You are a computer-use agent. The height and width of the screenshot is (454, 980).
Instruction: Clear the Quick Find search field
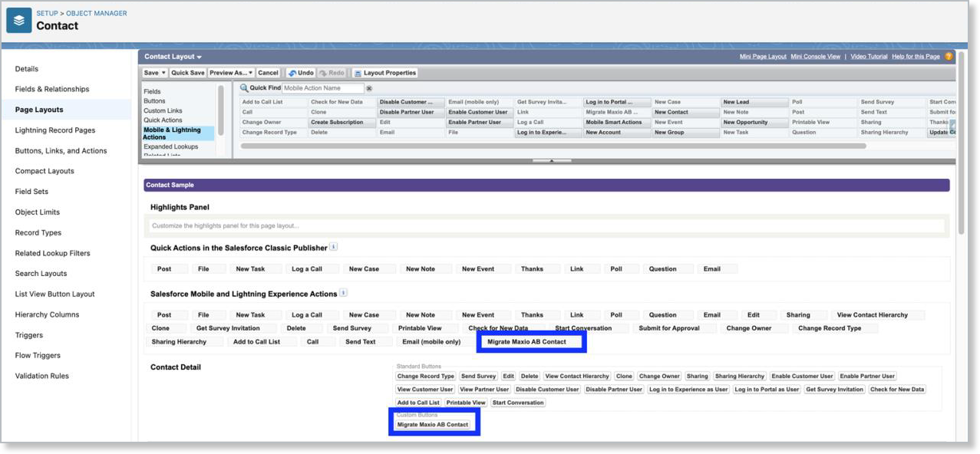pos(369,88)
